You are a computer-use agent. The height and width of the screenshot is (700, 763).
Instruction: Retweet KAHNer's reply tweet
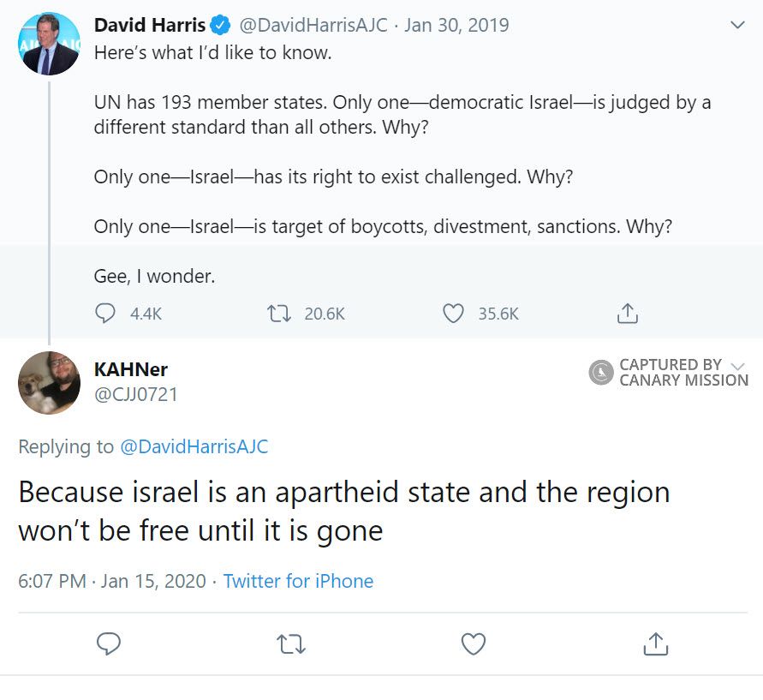(x=291, y=643)
